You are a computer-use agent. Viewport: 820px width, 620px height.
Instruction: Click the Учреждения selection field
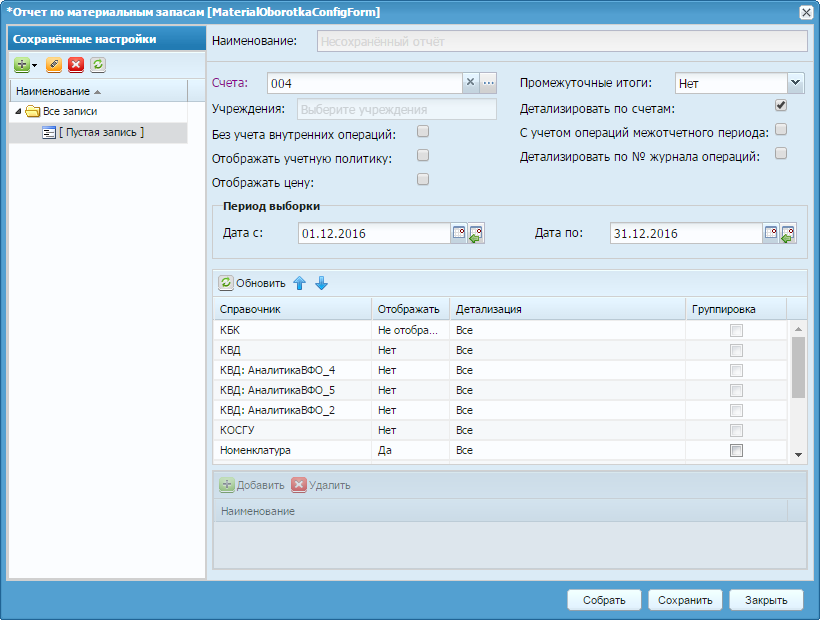(397, 109)
